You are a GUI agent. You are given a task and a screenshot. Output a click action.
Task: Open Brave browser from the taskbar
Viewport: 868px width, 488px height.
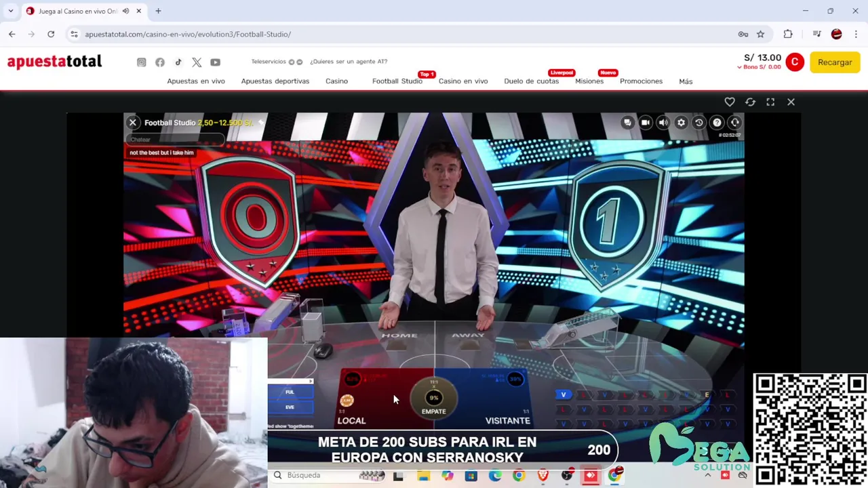click(x=542, y=476)
